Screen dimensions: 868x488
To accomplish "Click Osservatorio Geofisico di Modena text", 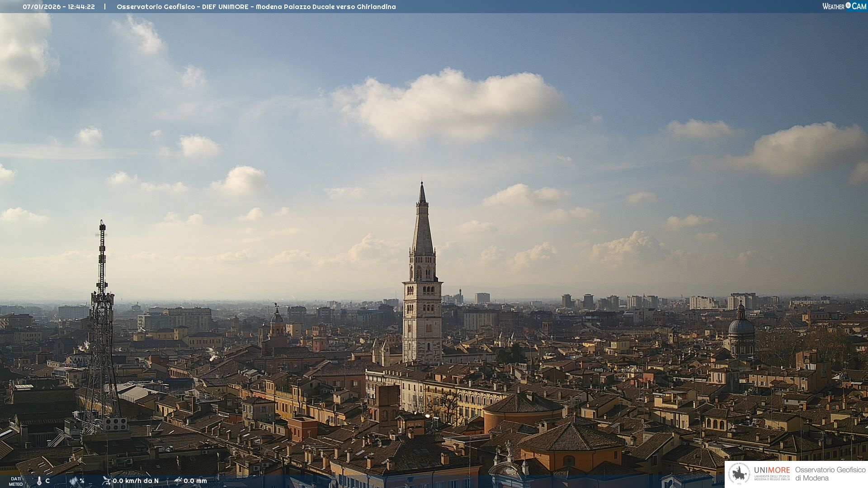I will pyautogui.click(x=830, y=474).
